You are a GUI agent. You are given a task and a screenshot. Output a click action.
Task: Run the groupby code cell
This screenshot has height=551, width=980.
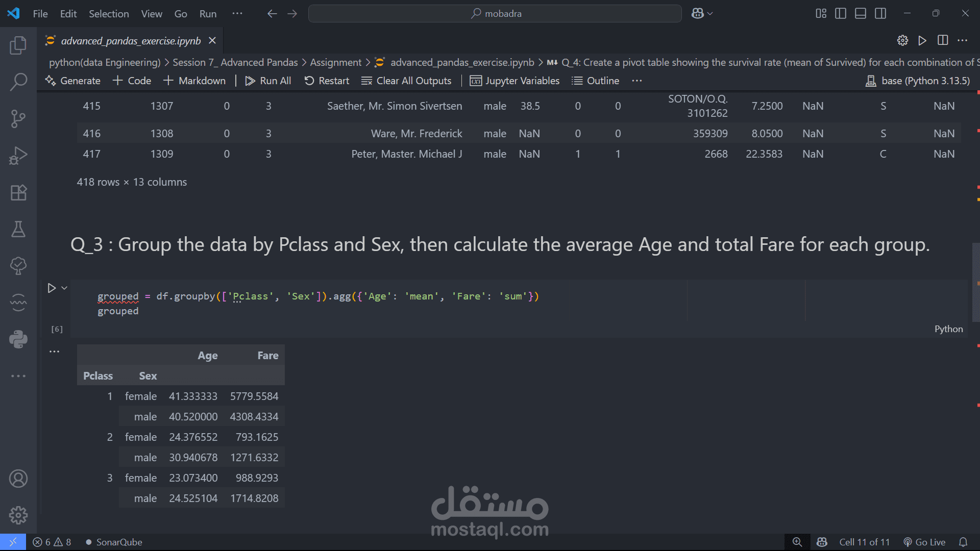(52, 288)
